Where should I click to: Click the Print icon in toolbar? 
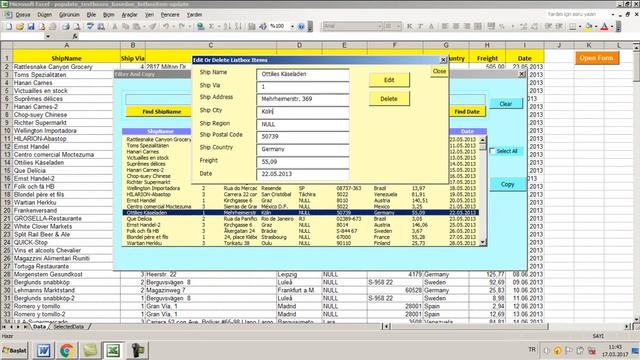[66, 27]
